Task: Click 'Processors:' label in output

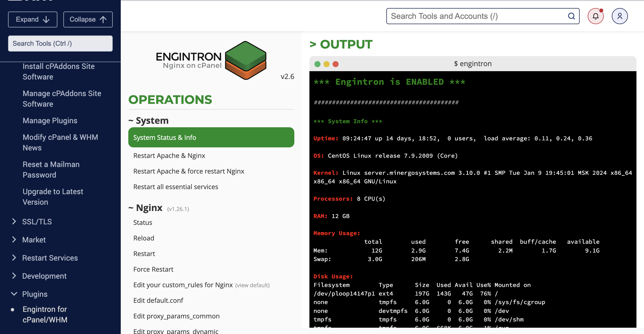Action: pos(333,199)
